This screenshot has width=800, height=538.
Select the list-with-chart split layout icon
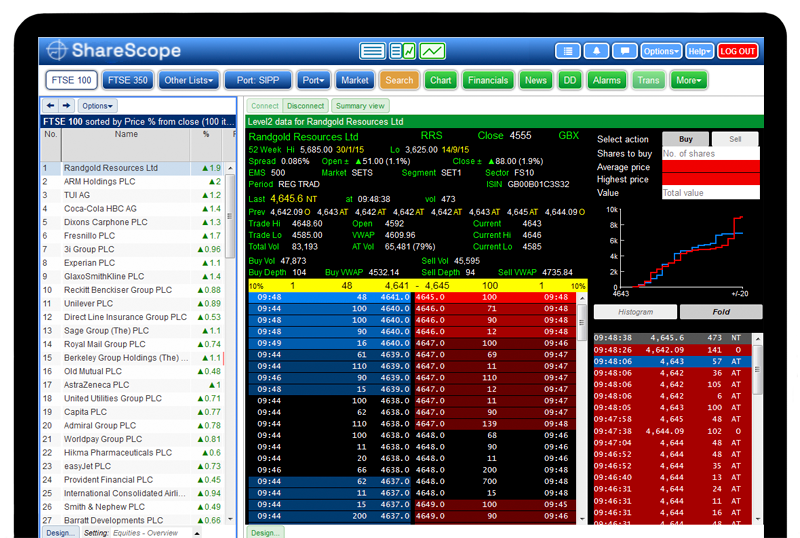(x=402, y=51)
